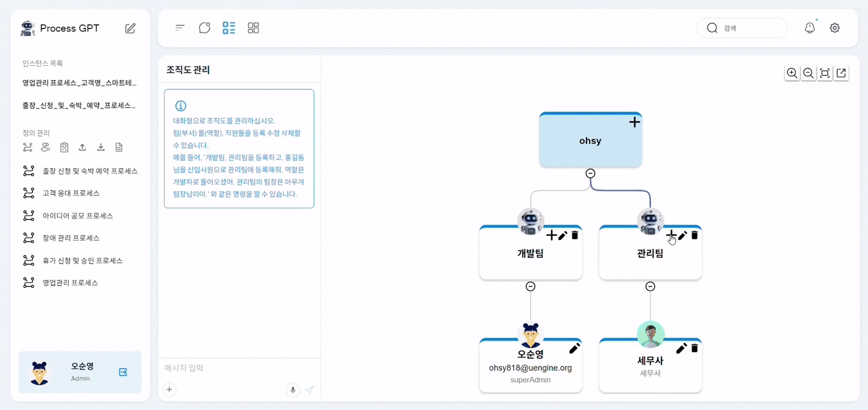Click the logout button beside 오순영

point(123,372)
